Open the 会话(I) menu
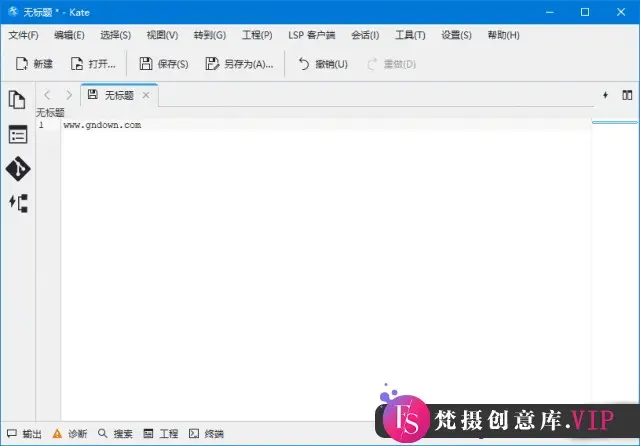This screenshot has height=446, width=640. [x=365, y=35]
